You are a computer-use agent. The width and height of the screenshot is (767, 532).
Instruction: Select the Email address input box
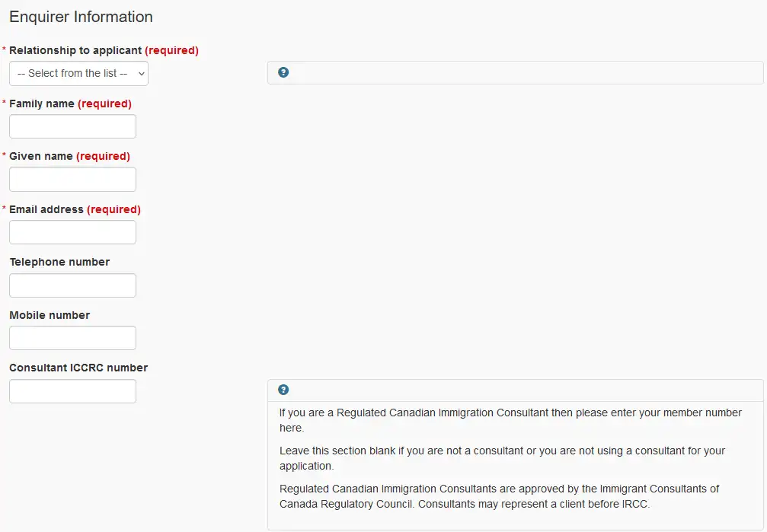click(72, 232)
